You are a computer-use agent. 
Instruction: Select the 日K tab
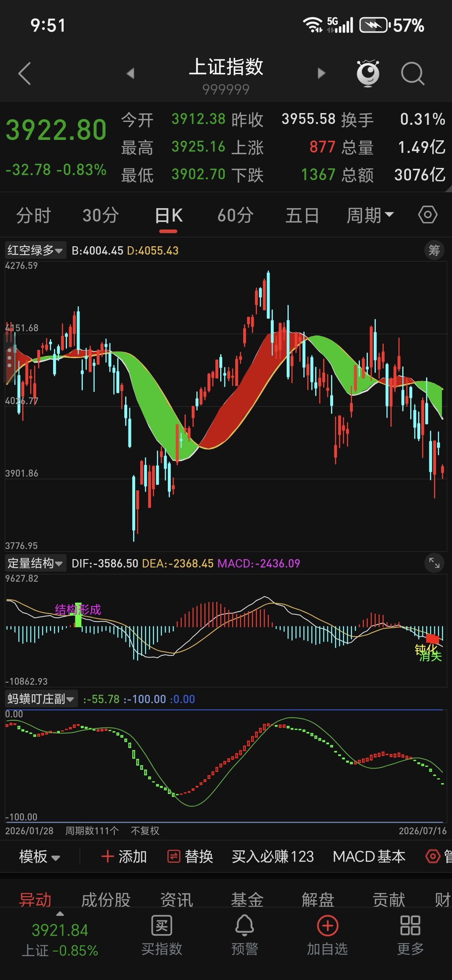point(169,215)
